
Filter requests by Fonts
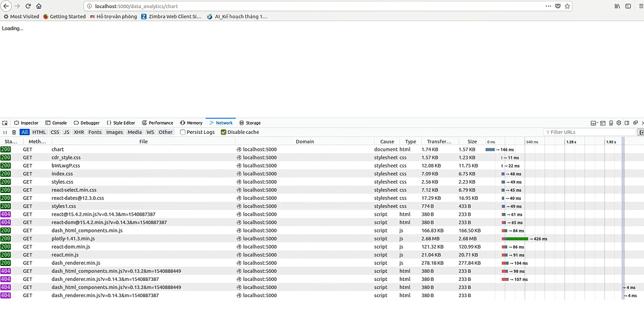click(x=95, y=133)
